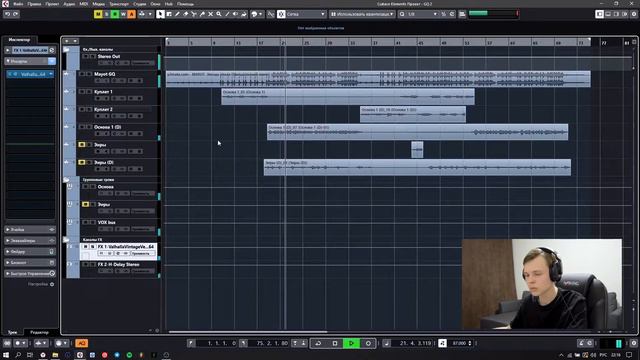The height and width of the screenshot is (360, 640).
Task: Click the Cycle loop transport button
Action: pyautogui.click(x=318, y=344)
